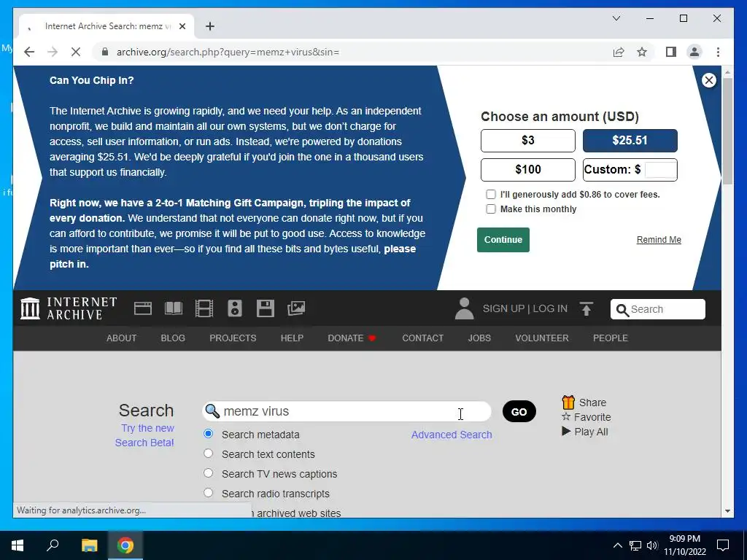Click the top-right Search input box
Image resolution: width=747 pixels, height=560 pixels.
pos(658,309)
